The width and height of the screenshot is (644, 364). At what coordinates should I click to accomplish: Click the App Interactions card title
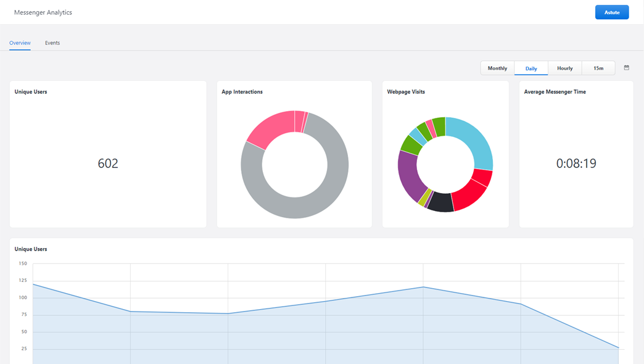coord(242,92)
